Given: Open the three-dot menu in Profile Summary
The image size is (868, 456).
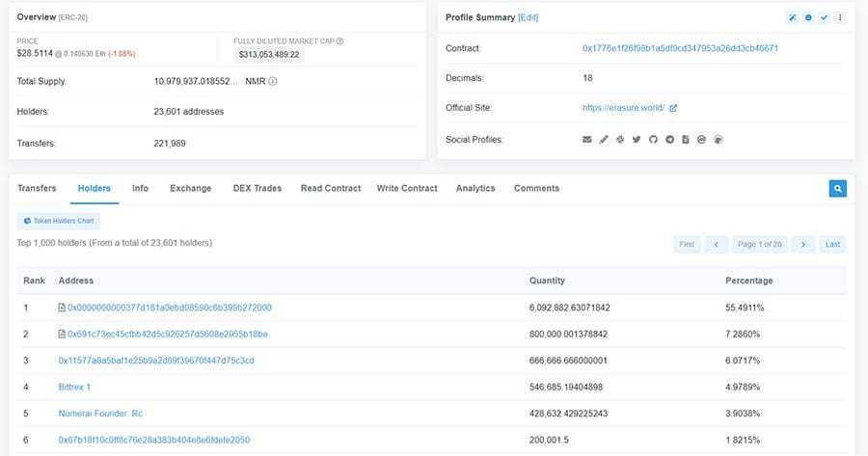Looking at the screenshot, I should pos(840,17).
